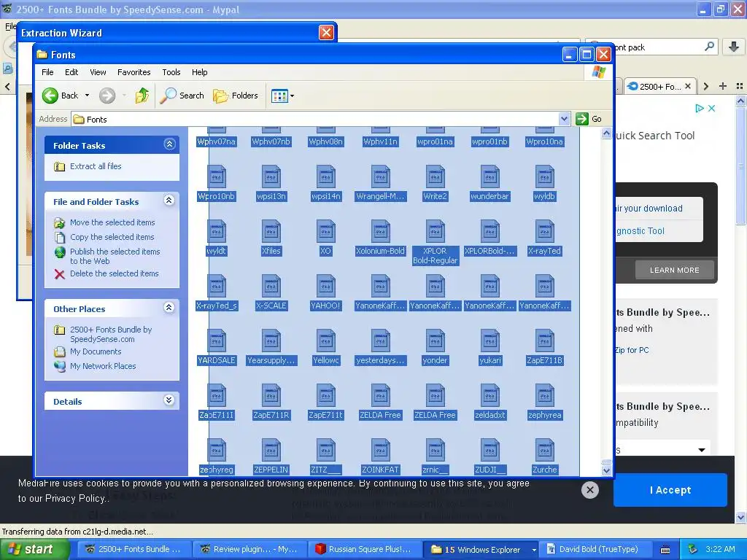Switch to Review plugin taskbar item
Screen dimensions: 747x560
click(x=251, y=550)
